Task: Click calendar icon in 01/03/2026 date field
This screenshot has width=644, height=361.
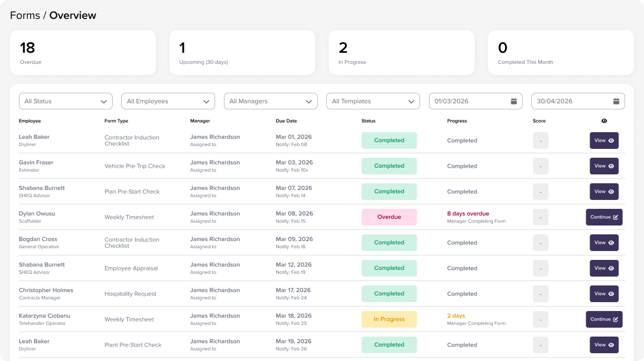Action: click(513, 101)
